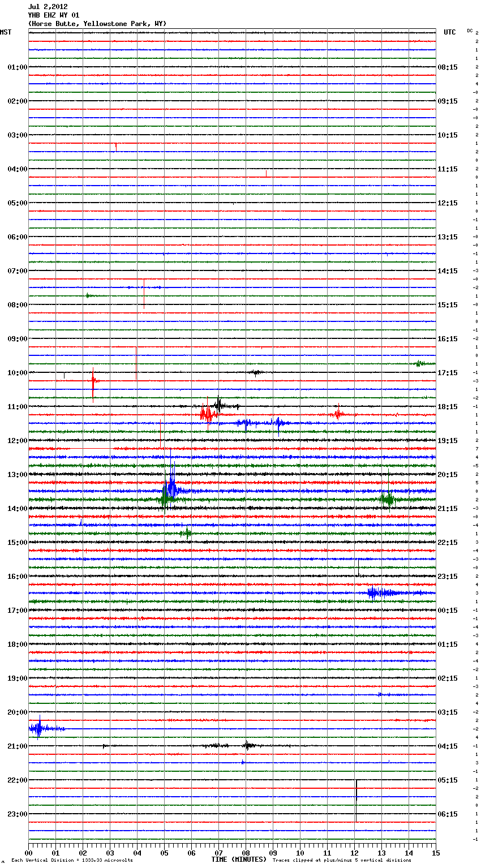Image resolution: width=481 pixels, height=868 pixels.
Task: Click the '20:15' UTC time label
Action: (448, 475)
